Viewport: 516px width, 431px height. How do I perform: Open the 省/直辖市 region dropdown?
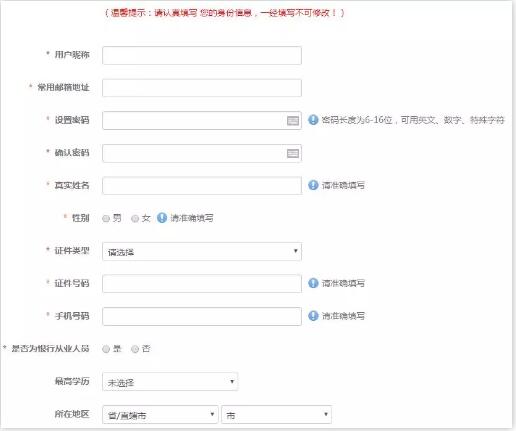[160, 415]
